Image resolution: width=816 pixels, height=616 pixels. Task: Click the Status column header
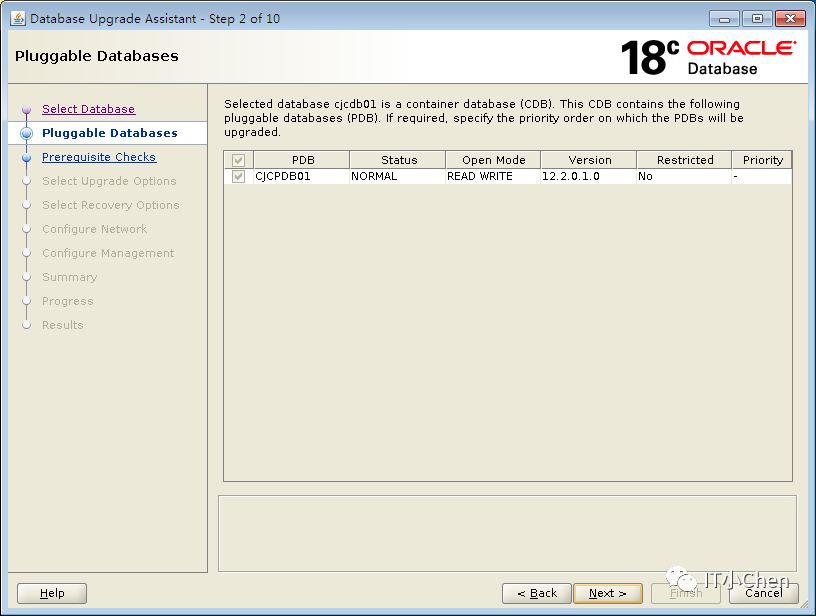pyautogui.click(x=398, y=160)
